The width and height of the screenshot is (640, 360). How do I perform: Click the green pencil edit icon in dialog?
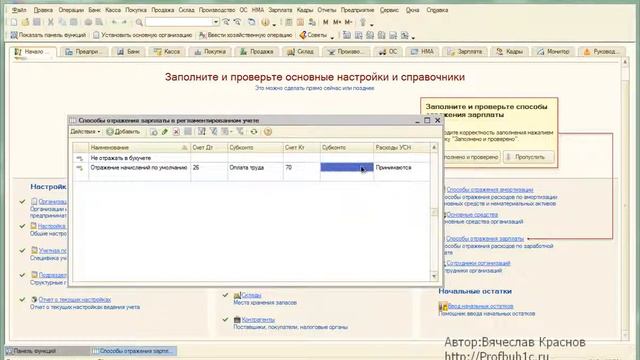165,132
